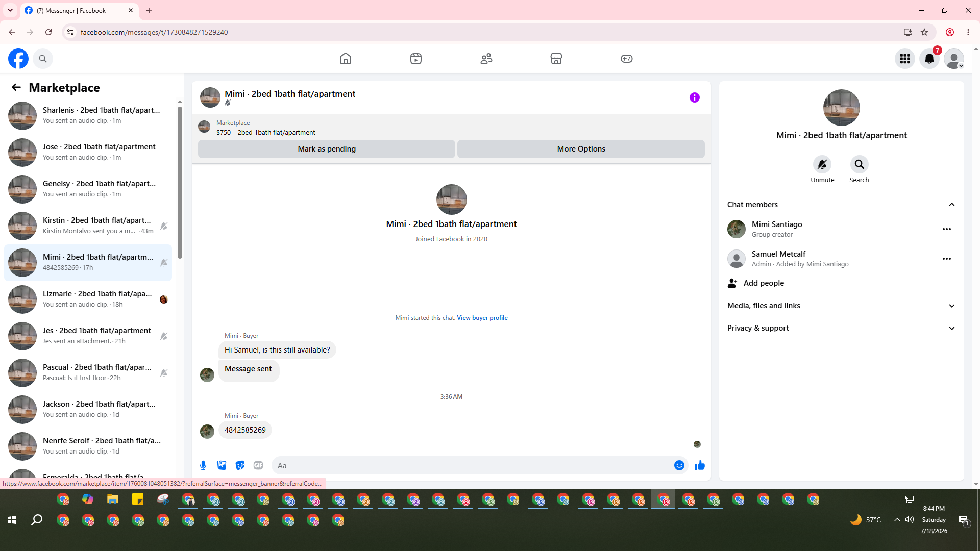This screenshot has height=551, width=980.
Task: Open the notifications bell
Action: click(929, 59)
